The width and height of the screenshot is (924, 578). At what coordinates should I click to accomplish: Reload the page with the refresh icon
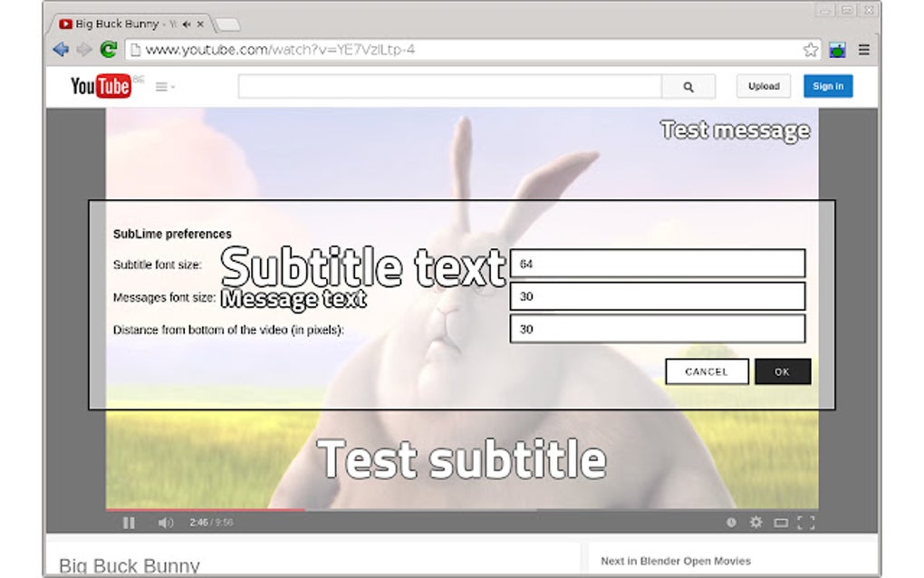(x=109, y=49)
